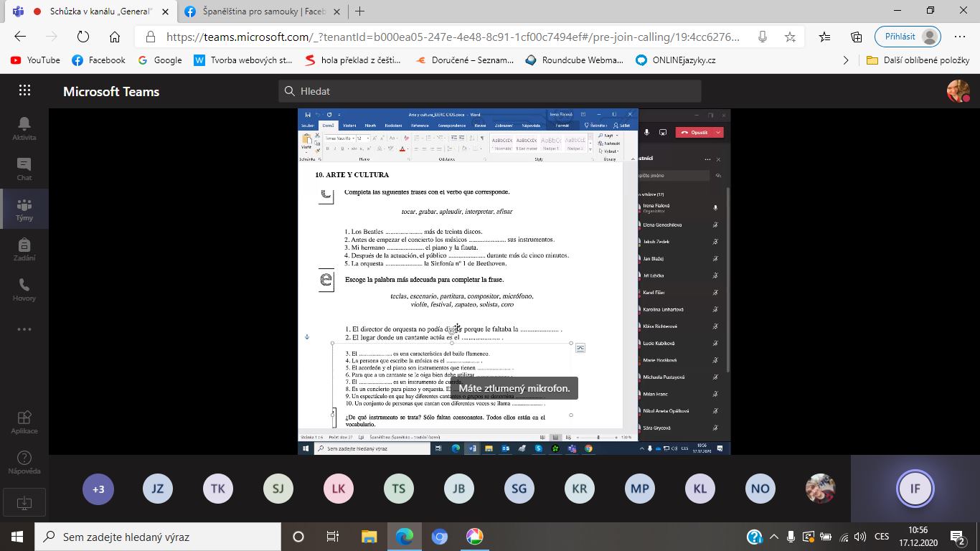Open Chat in Teams sidebar
980x551 pixels.
tap(24, 169)
